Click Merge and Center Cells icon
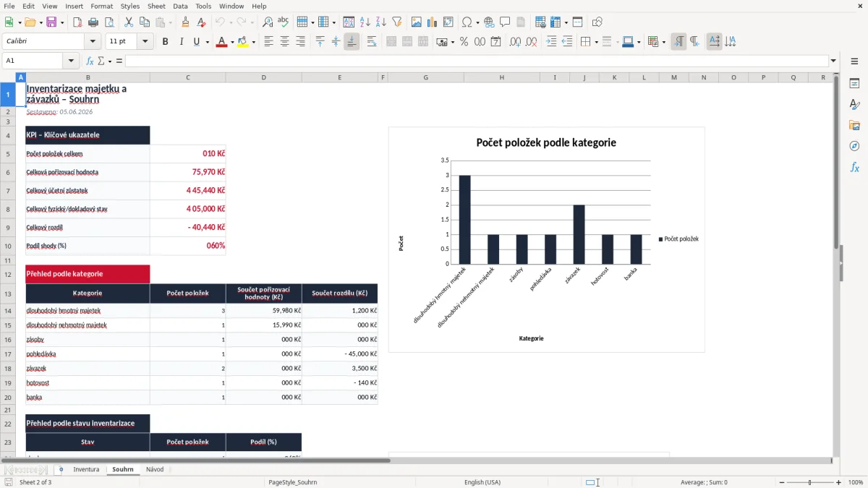This screenshot has height=488, width=868. click(391, 42)
